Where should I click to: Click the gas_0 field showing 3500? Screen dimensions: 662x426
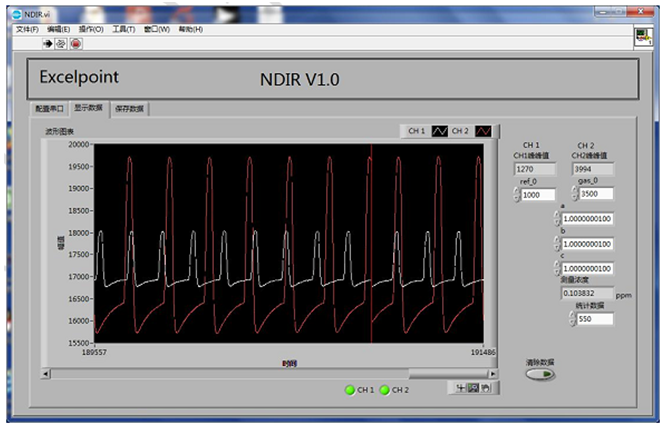[596, 194]
